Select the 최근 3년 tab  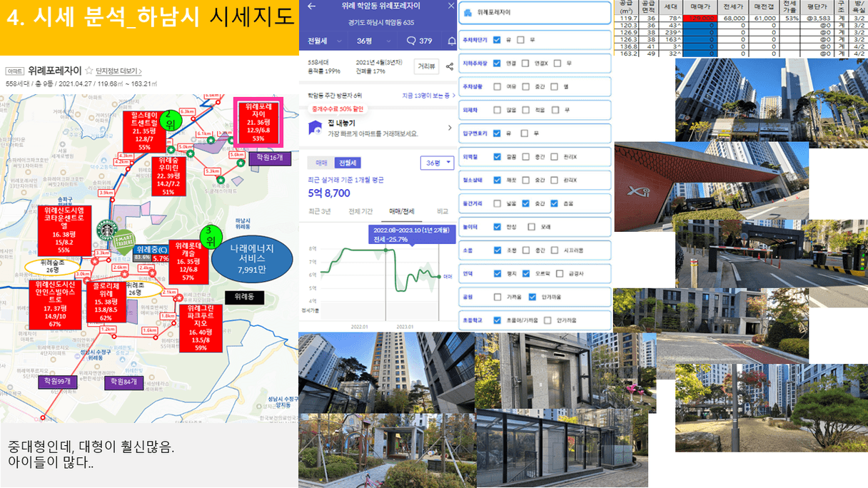[x=320, y=211]
